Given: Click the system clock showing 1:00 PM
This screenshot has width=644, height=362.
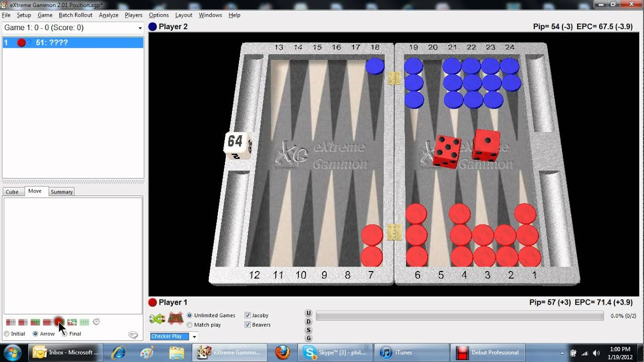Looking at the screenshot, I should (620, 352).
